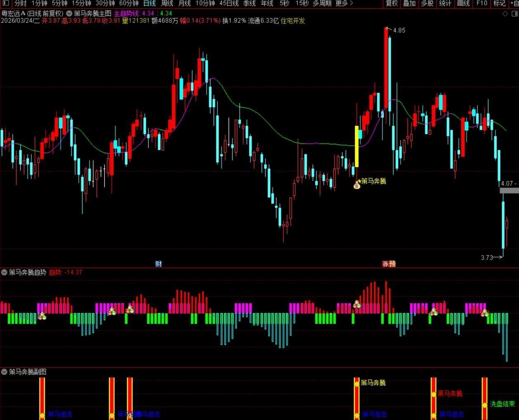The image size is (519, 420).
Task: Click the 粤宏远A stock name label
Action: coord(13,14)
